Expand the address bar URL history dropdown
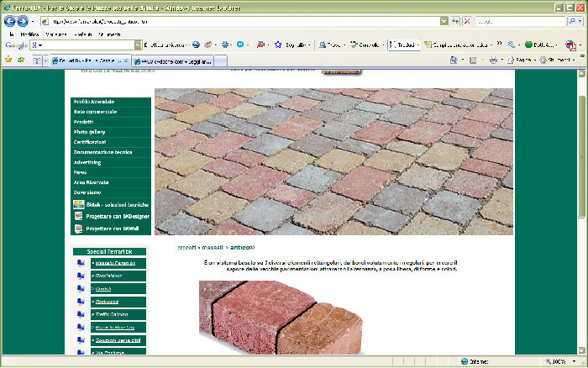588x368 pixels. pos(444,22)
